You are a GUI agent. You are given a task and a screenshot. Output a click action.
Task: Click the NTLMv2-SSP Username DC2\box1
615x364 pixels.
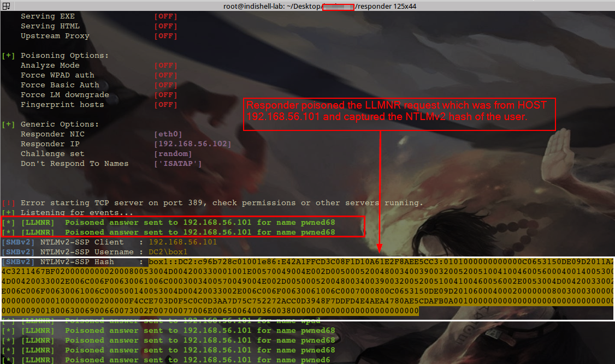(168, 252)
